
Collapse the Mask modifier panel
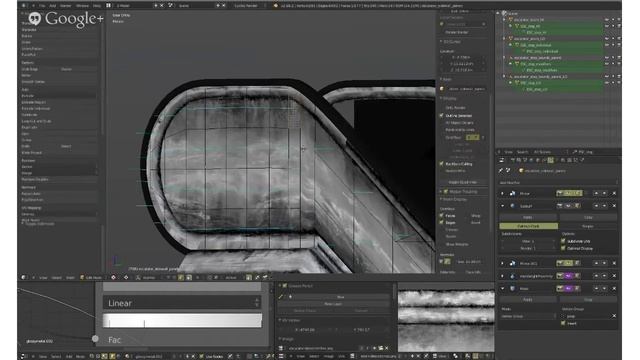pos(502,289)
